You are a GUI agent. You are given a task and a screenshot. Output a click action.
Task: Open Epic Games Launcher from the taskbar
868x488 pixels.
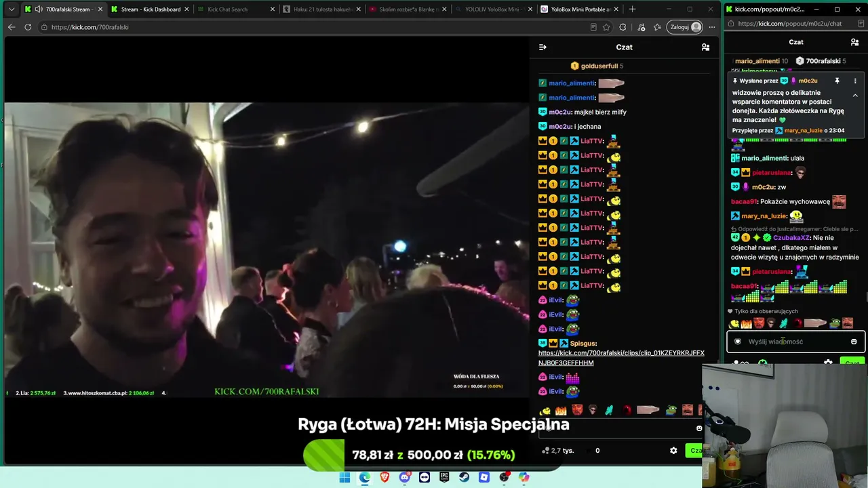pyautogui.click(x=444, y=477)
